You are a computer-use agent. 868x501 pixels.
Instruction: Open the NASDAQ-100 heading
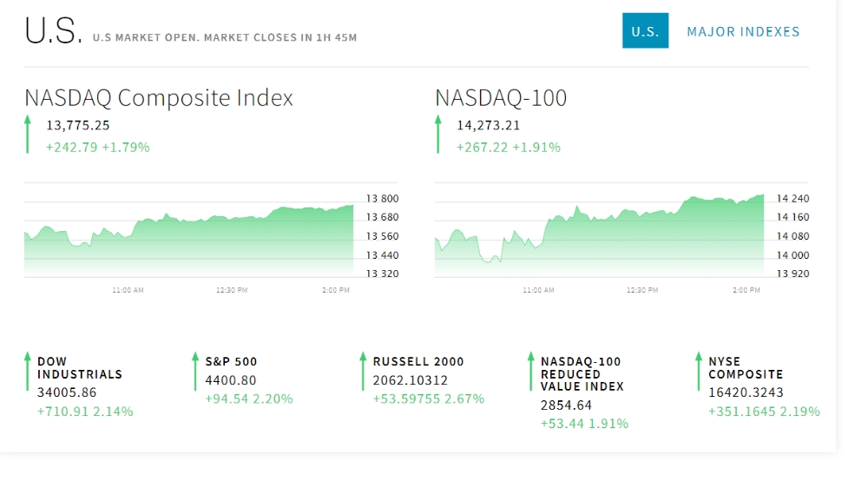501,98
